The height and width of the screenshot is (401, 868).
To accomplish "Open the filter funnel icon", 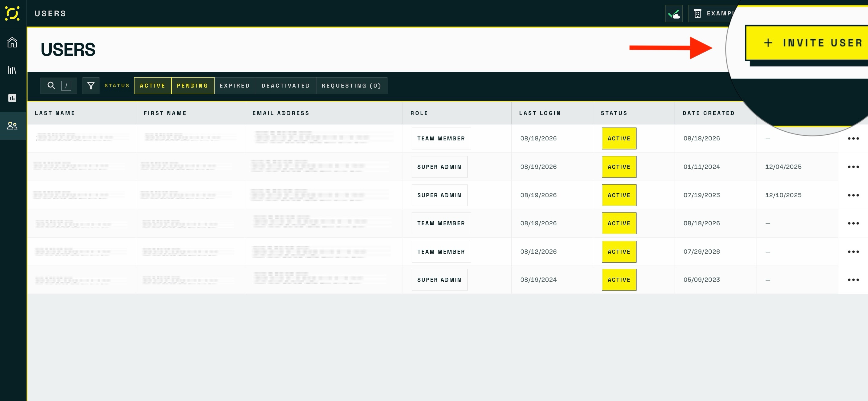I will [91, 86].
